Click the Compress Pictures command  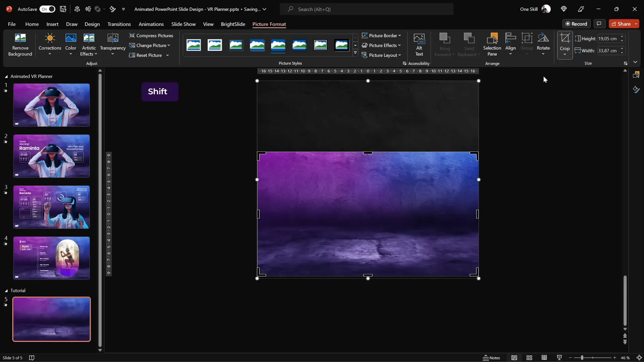click(x=151, y=36)
